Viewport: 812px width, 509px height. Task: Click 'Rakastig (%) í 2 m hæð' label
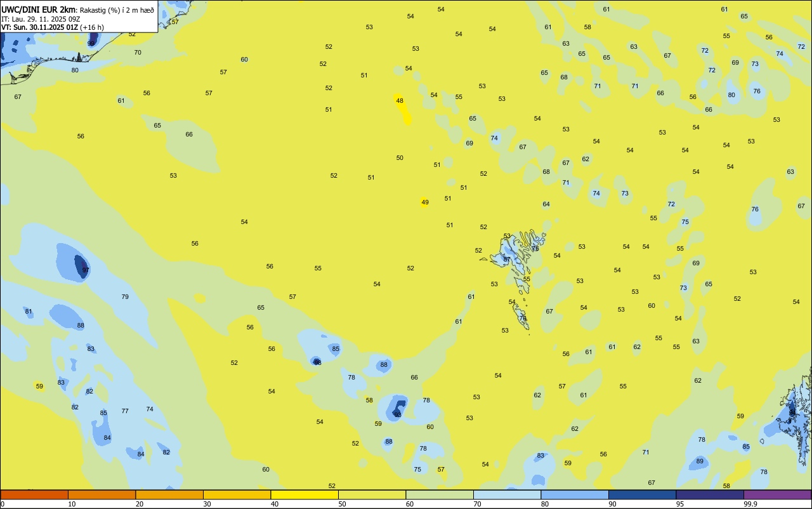(117, 10)
